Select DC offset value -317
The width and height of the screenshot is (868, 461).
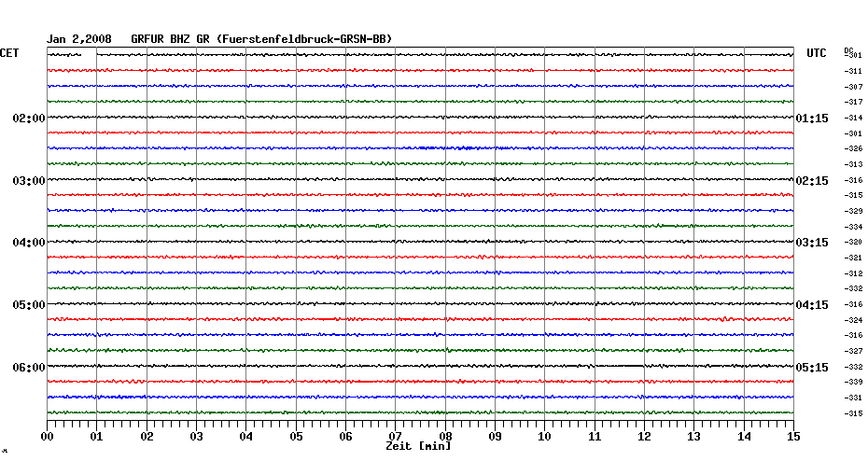(x=853, y=103)
